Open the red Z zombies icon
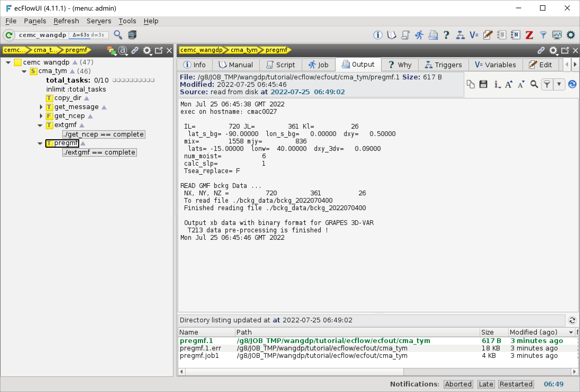580x392 pixels. click(529, 35)
